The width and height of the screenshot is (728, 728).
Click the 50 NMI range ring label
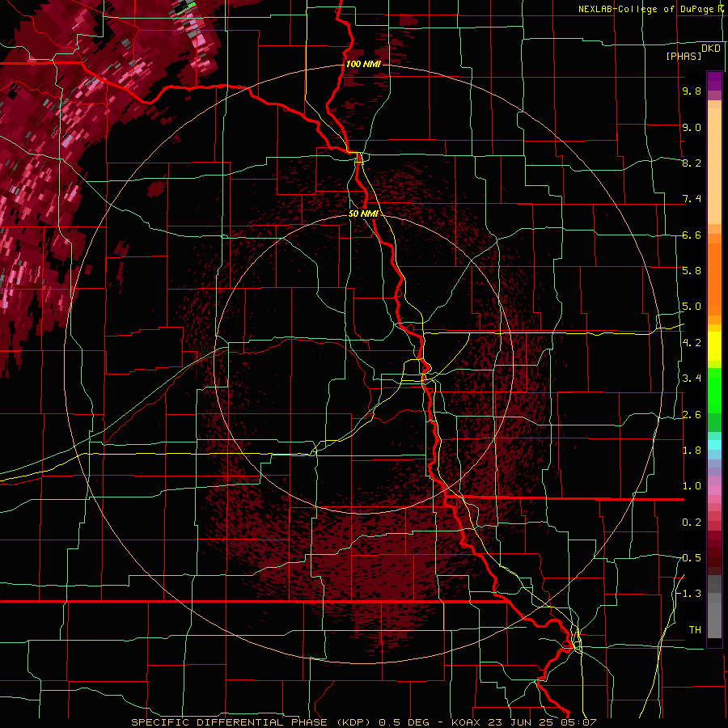click(363, 214)
